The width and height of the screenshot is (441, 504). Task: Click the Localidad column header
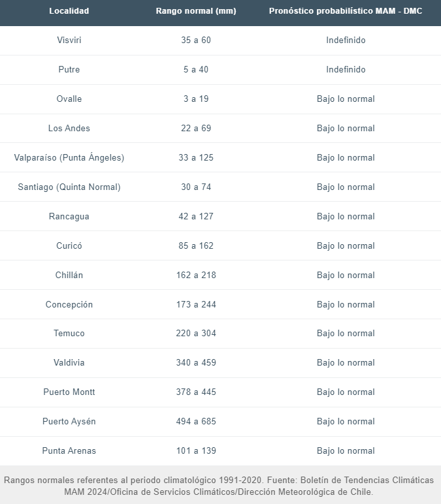pos(69,11)
